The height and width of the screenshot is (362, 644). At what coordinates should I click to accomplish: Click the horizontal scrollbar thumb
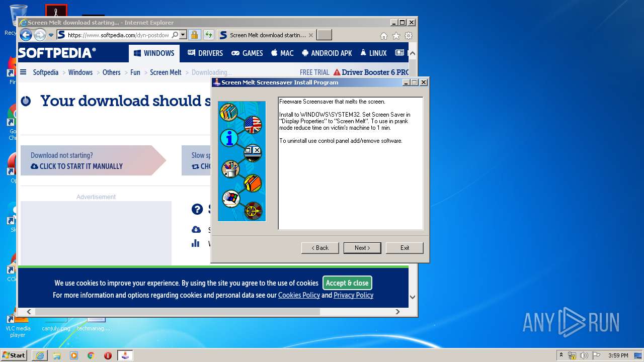point(177,312)
